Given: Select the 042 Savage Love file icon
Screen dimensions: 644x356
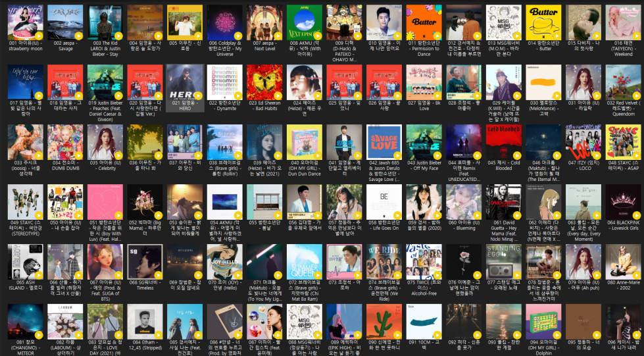Looking at the screenshot, I should click(x=384, y=142).
